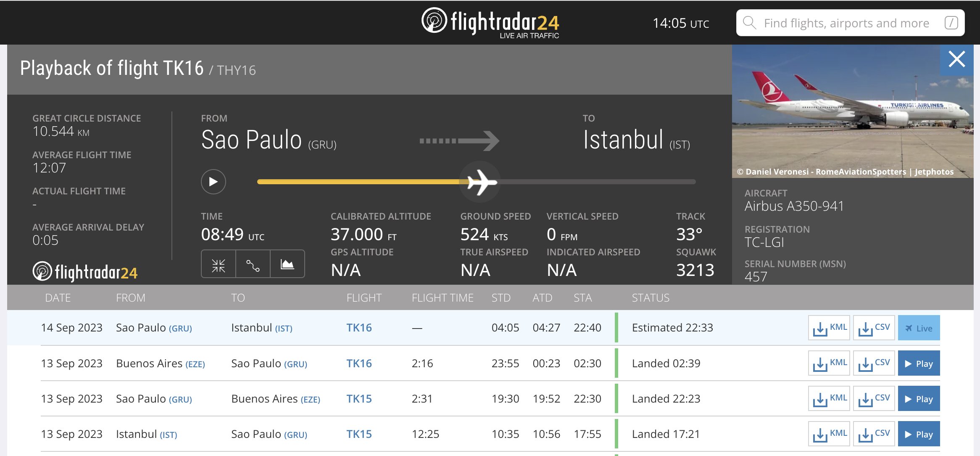Screen dimensions: 980x456
Task: Click aircraft type Airbus A350-941
Action: (x=794, y=206)
